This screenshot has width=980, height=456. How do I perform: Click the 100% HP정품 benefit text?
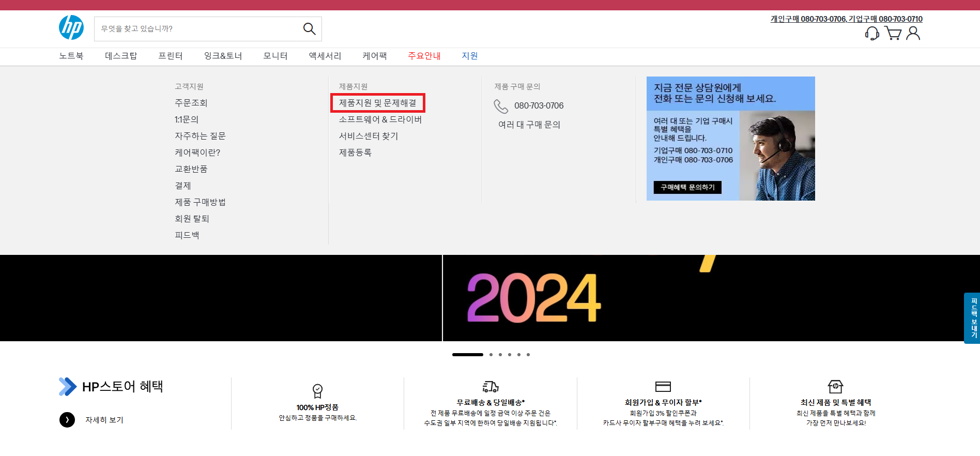317,407
